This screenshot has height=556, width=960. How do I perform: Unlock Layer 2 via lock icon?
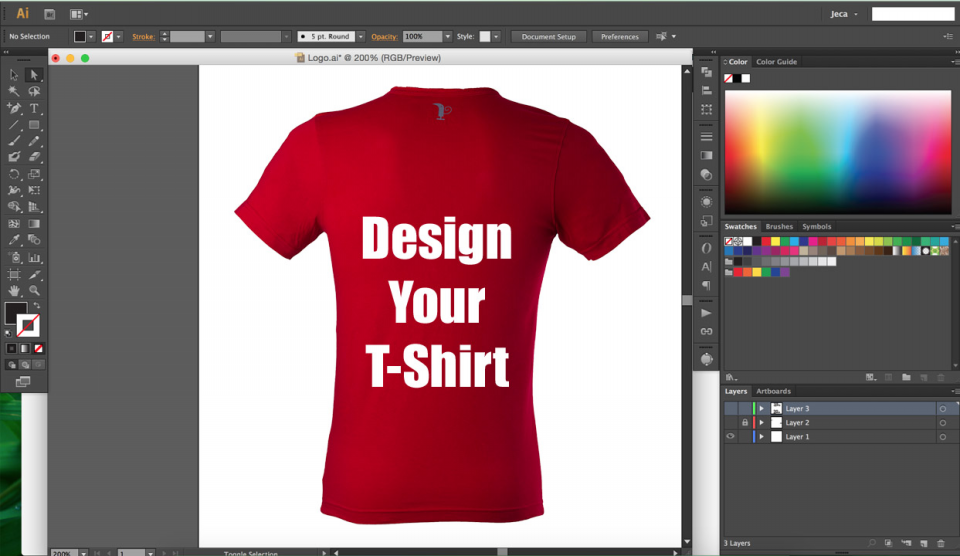pos(744,423)
